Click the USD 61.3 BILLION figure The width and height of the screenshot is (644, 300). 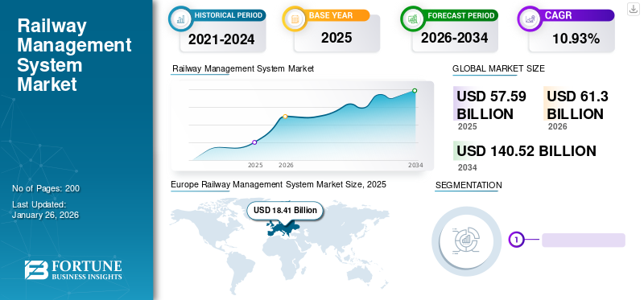tap(577, 105)
